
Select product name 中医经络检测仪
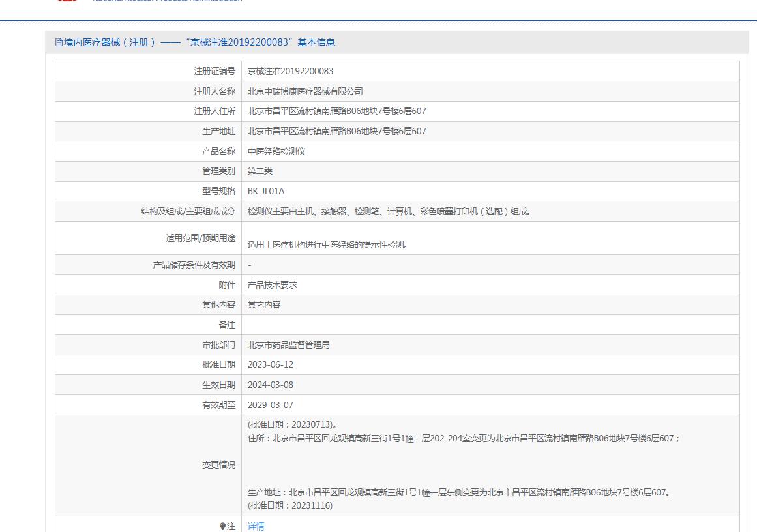(x=276, y=152)
